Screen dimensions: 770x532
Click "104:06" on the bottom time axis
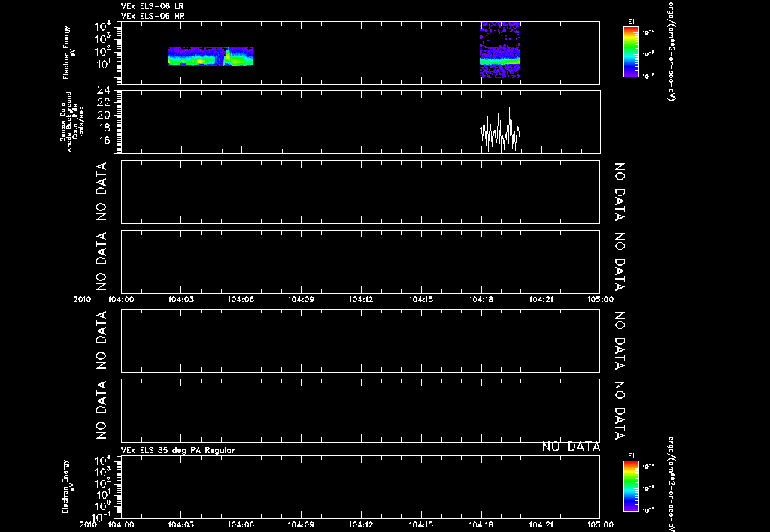tap(241, 525)
